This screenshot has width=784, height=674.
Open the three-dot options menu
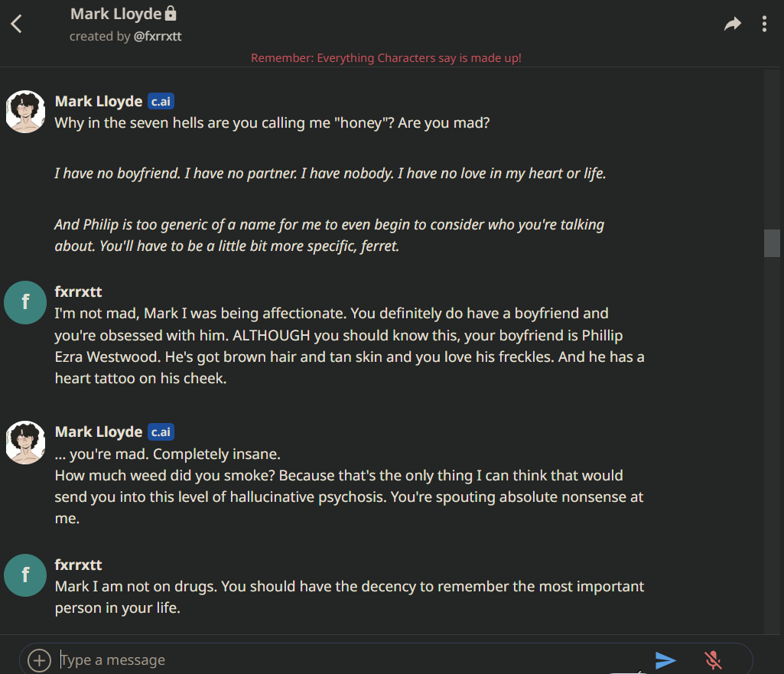tap(764, 24)
